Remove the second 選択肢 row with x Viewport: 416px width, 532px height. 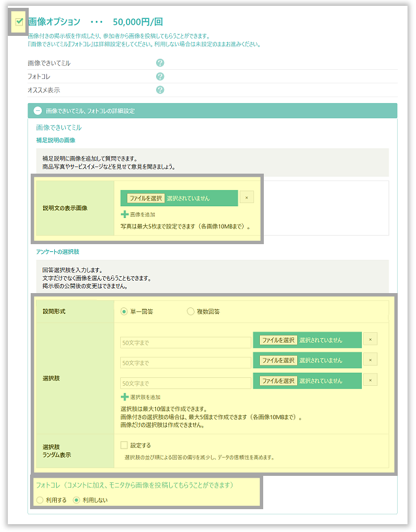[370, 360]
